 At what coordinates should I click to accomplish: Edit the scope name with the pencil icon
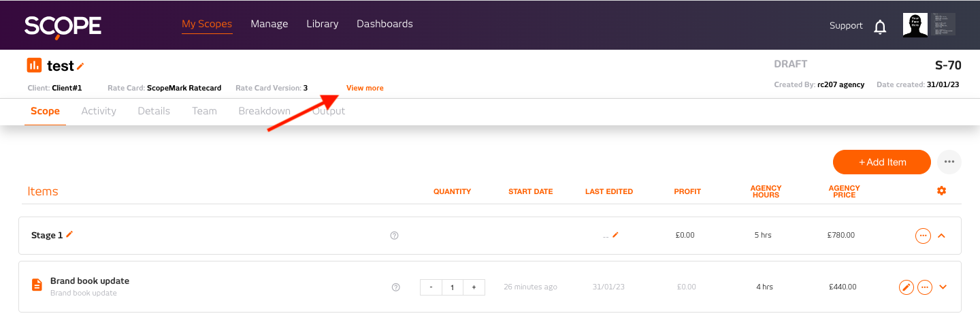[80, 66]
